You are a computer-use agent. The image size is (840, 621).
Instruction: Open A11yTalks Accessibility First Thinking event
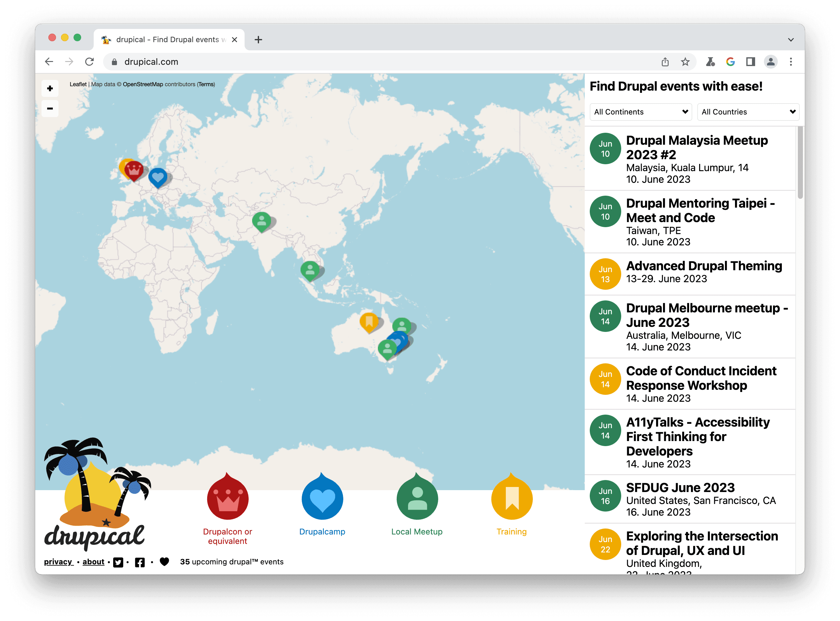(690, 442)
